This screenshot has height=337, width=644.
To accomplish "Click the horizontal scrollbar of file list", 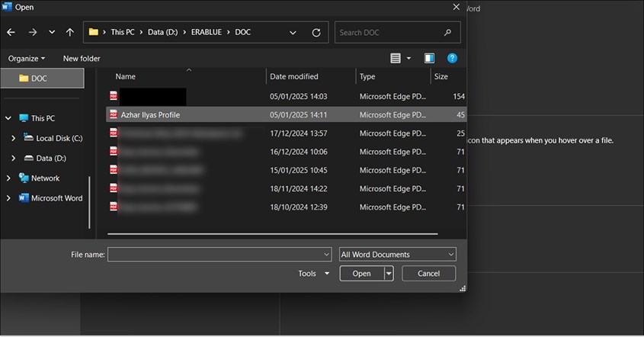I will coord(273,234).
